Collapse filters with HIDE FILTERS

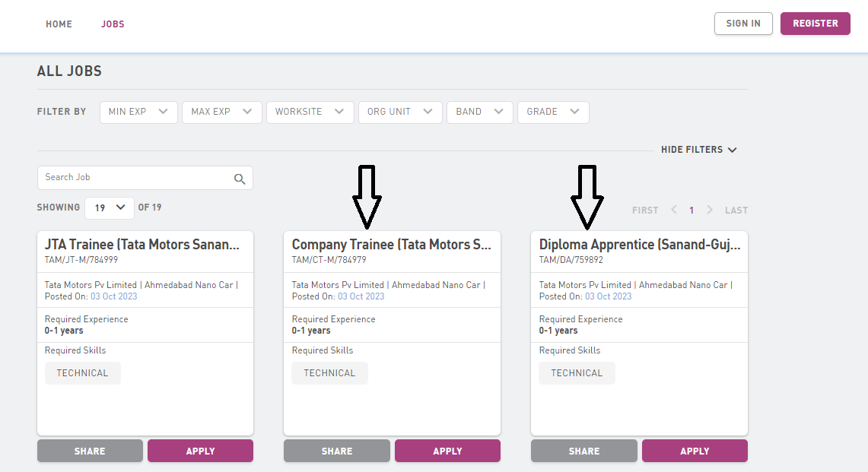coord(698,150)
